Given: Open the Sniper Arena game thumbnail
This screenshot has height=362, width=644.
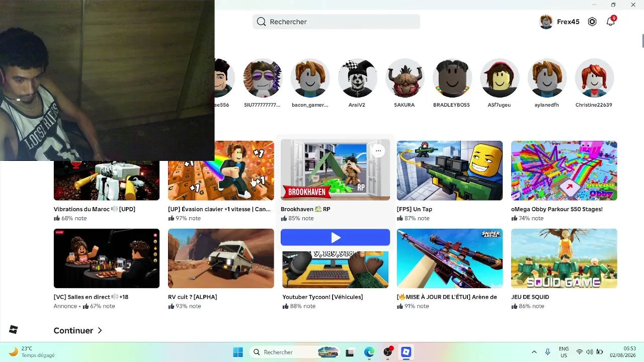Looking at the screenshot, I should pos(450,258).
